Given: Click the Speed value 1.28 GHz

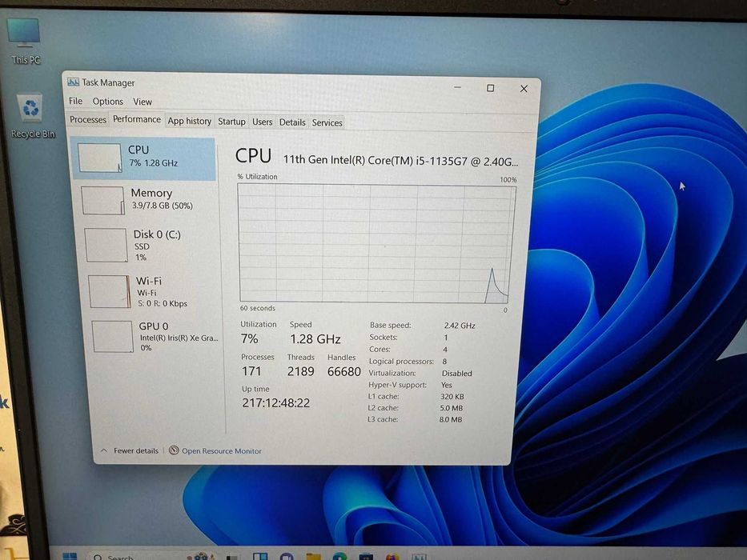Looking at the screenshot, I should [x=315, y=339].
